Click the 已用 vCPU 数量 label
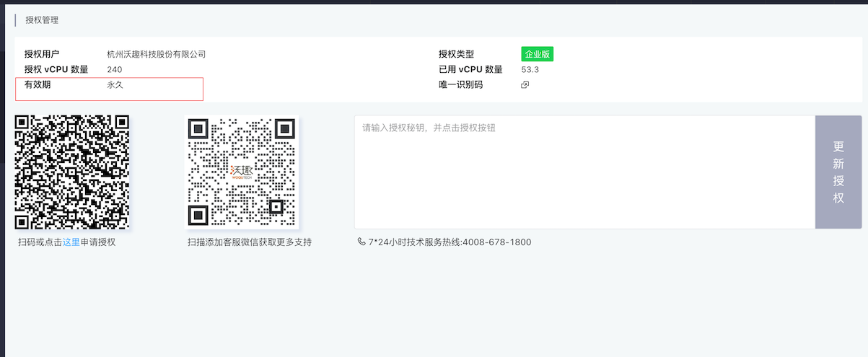Image resolution: width=868 pixels, height=357 pixels. (x=470, y=69)
